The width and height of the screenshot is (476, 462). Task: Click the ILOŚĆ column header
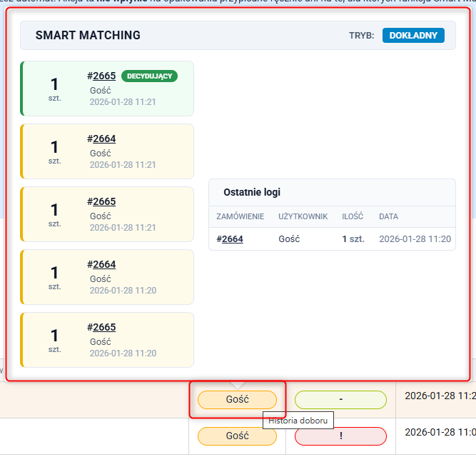tap(353, 216)
